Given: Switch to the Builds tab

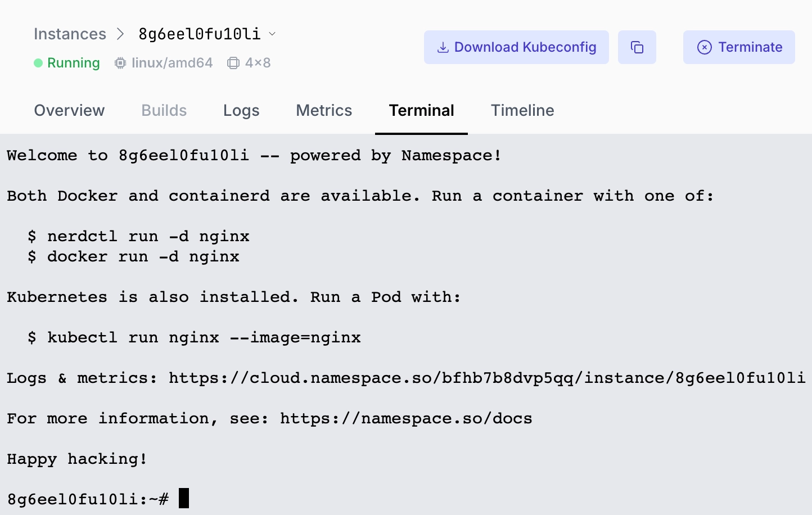Looking at the screenshot, I should tap(164, 110).
